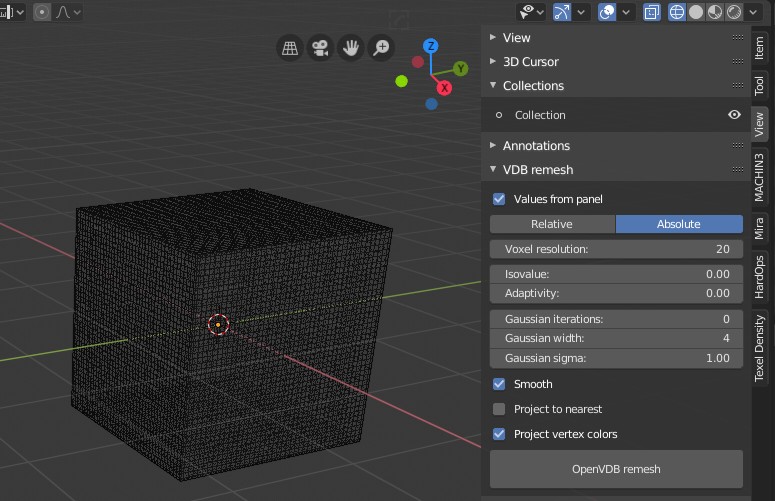Click the negative Y green dot on gizmo
This screenshot has width=775, height=501.
coord(401,81)
